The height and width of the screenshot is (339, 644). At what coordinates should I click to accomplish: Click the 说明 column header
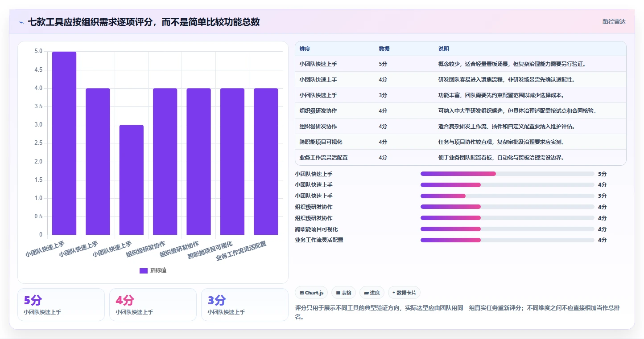coord(444,49)
